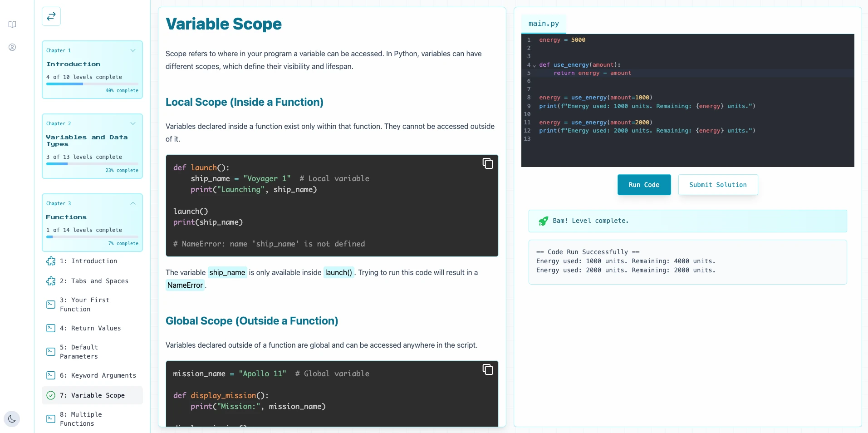Click the terminal icon next to Keyword Arguments
The height and width of the screenshot is (433, 868).
pos(51,375)
